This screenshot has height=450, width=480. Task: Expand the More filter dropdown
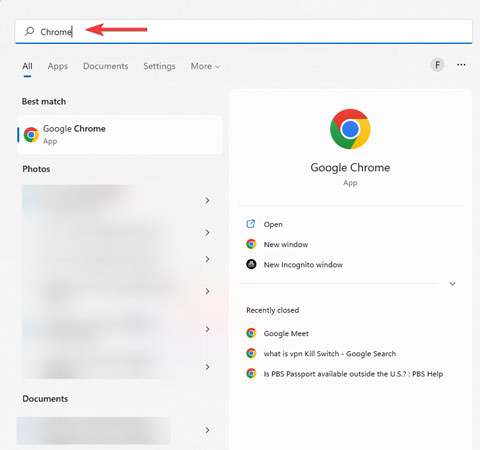click(x=205, y=66)
